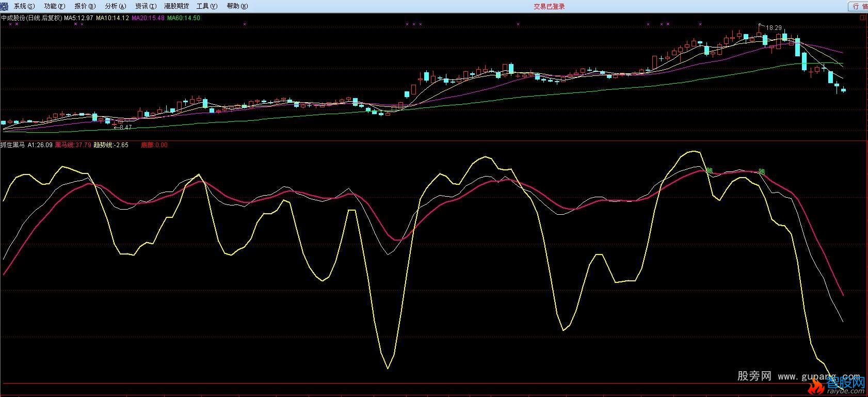Open the 工具(V) menu
The height and width of the screenshot is (397, 868).
click(x=207, y=6)
